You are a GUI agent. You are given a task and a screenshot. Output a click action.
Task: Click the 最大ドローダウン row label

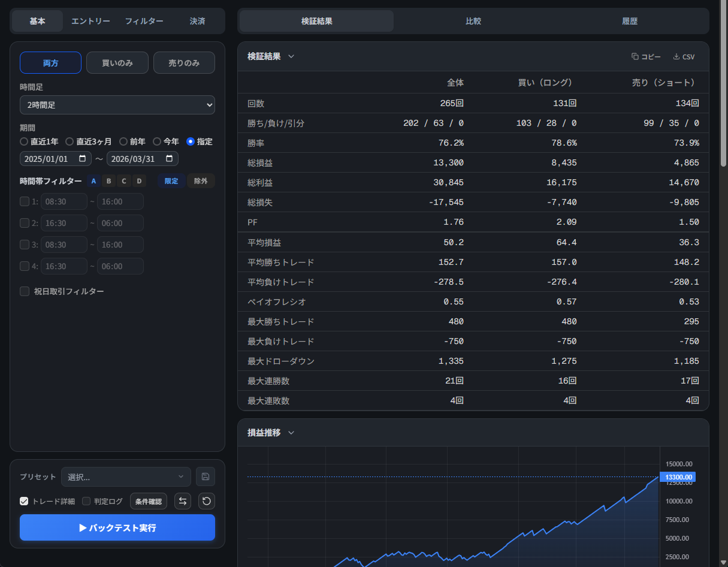(281, 361)
